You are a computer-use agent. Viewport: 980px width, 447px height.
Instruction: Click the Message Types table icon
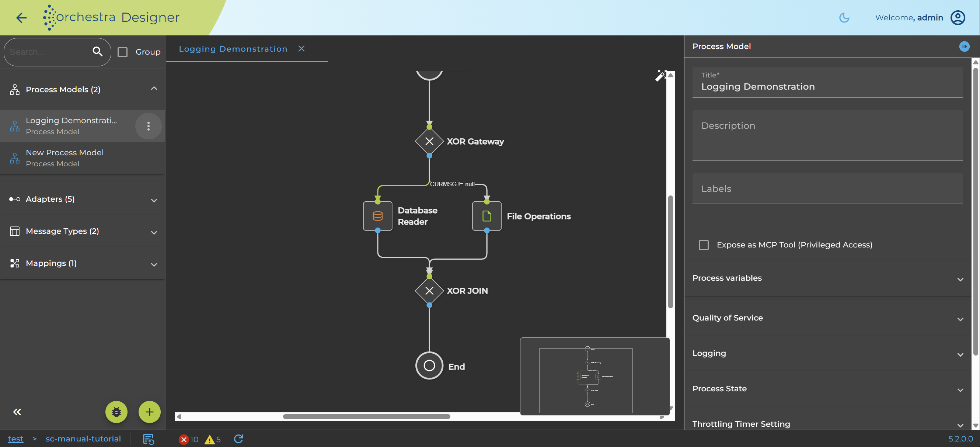pos(14,231)
